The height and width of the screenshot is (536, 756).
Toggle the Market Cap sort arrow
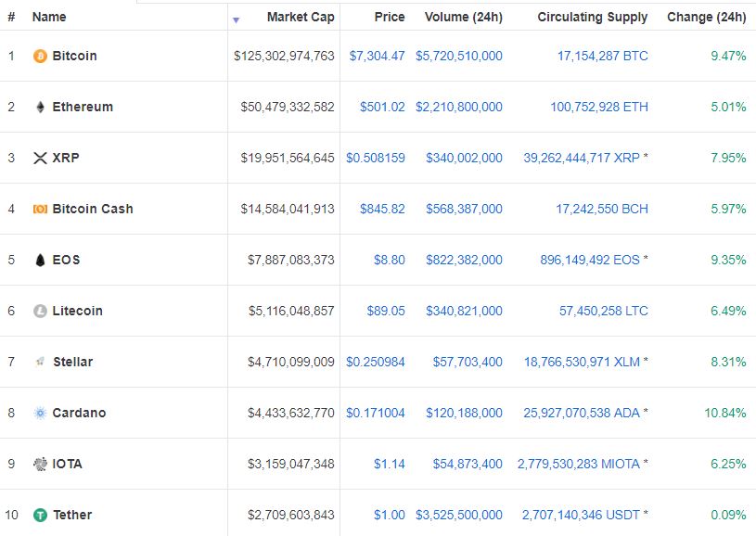236,19
